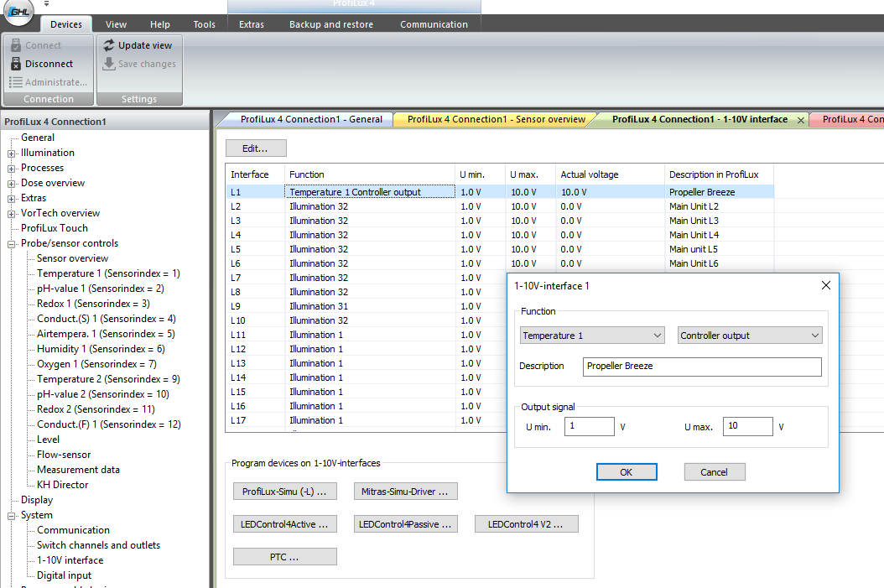Click the PTC button
Screen dimensions: 884x588
[284, 556]
